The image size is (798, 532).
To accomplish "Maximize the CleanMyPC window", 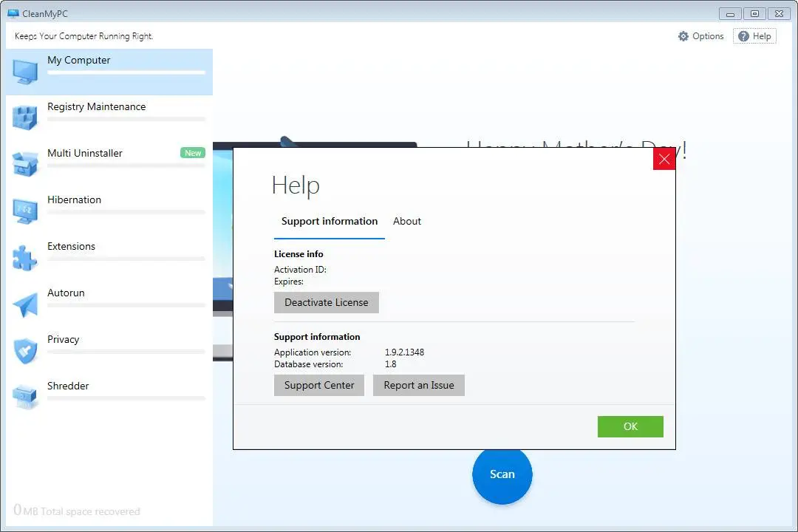I will tap(754, 14).
